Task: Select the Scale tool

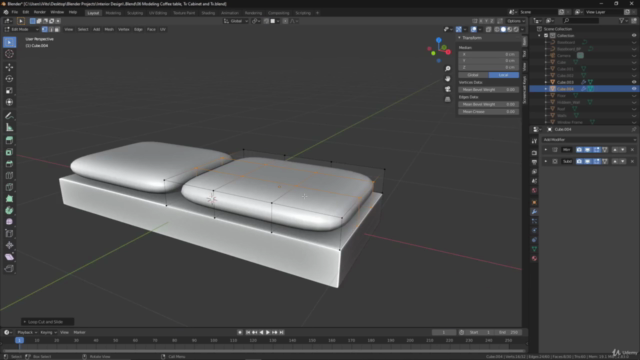Action: [x=9, y=91]
